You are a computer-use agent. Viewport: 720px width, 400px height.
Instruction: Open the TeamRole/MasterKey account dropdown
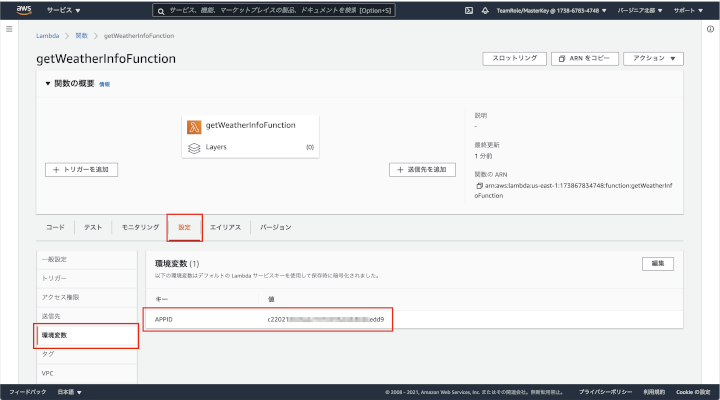coord(551,10)
